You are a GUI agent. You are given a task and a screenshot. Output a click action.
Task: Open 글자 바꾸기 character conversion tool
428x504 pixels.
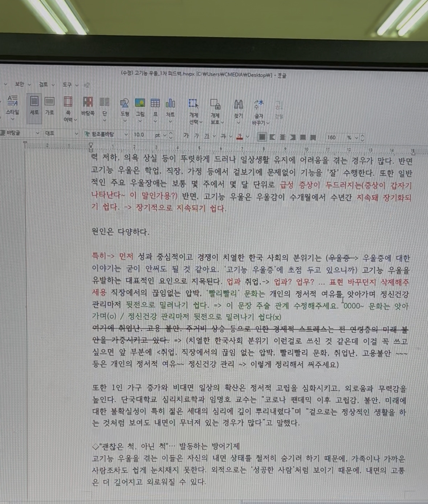(258, 103)
